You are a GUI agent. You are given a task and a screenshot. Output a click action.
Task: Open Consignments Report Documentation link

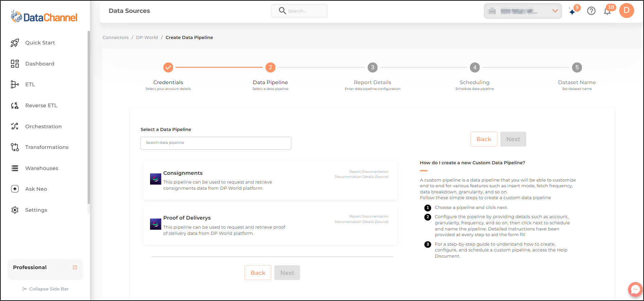pos(369,172)
